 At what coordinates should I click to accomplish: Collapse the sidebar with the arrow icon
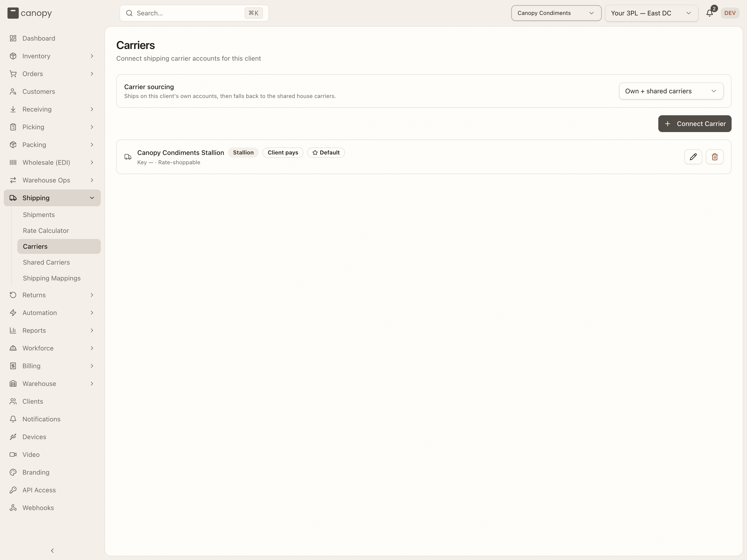(52, 550)
